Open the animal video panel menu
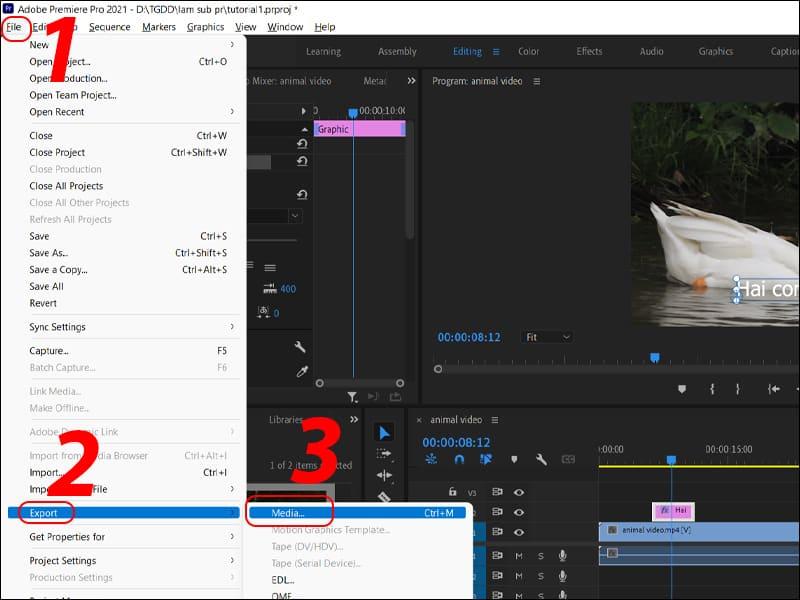This screenshot has height=600, width=800. tap(495, 420)
